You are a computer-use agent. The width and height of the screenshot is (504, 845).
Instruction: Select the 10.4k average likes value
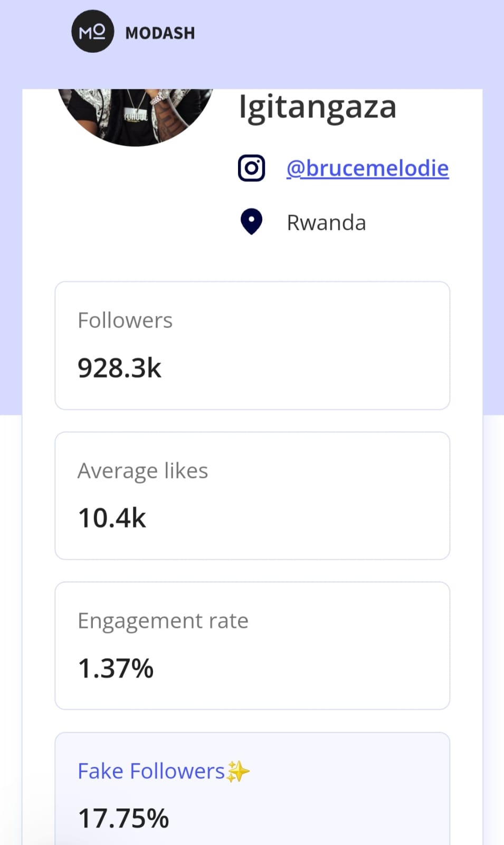pyautogui.click(x=112, y=518)
